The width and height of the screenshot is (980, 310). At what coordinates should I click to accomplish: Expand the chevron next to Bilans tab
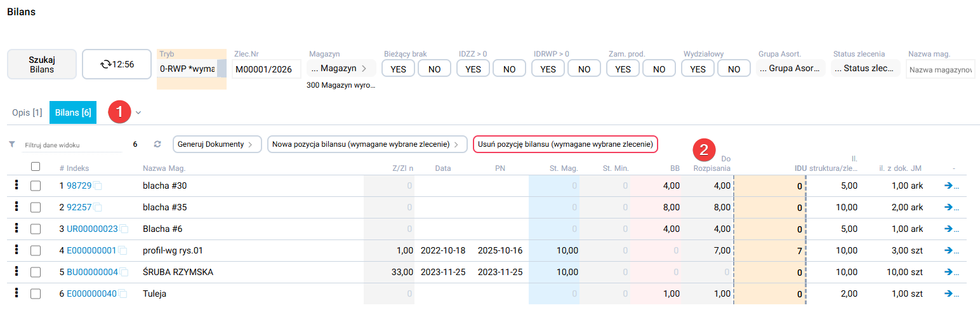pyautogui.click(x=138, y=112)
